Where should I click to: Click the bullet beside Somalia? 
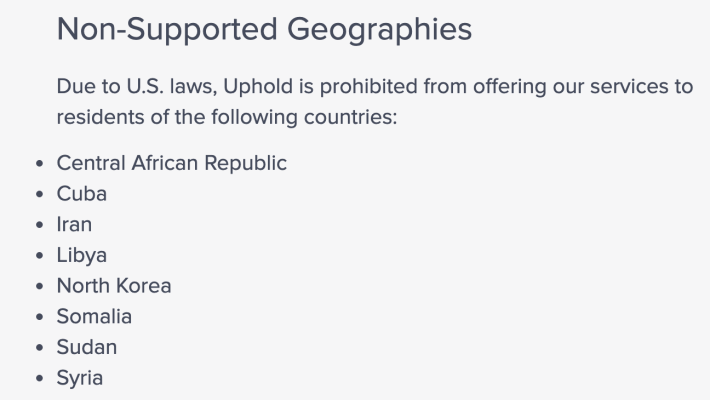point(40,317)
